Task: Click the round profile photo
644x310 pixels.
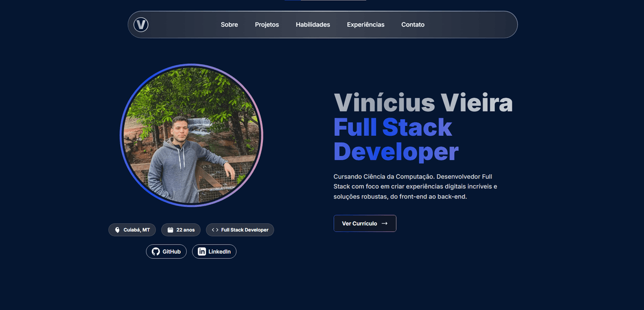Action: tap(192, 135)
